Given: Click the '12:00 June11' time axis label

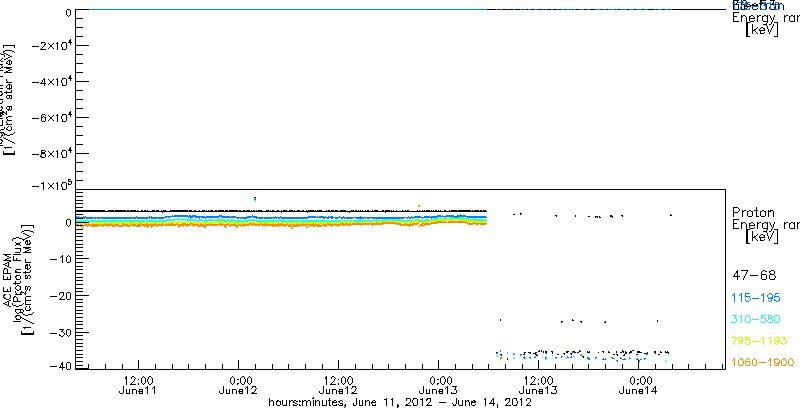Looking at the screenshot, I should point(138,385).
